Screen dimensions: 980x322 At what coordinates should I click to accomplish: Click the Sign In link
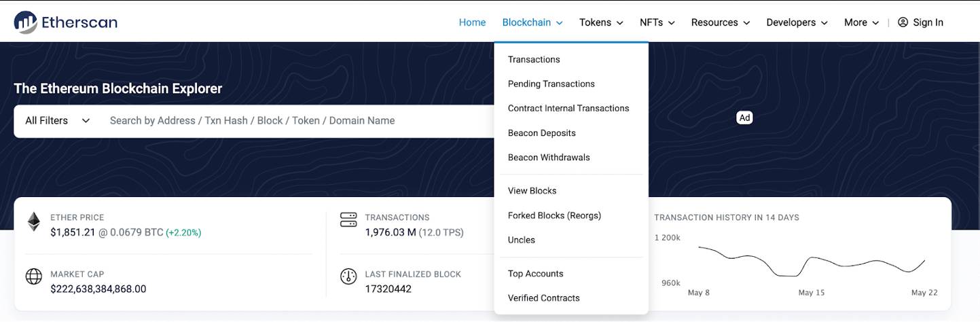click(x=928, y=22)
